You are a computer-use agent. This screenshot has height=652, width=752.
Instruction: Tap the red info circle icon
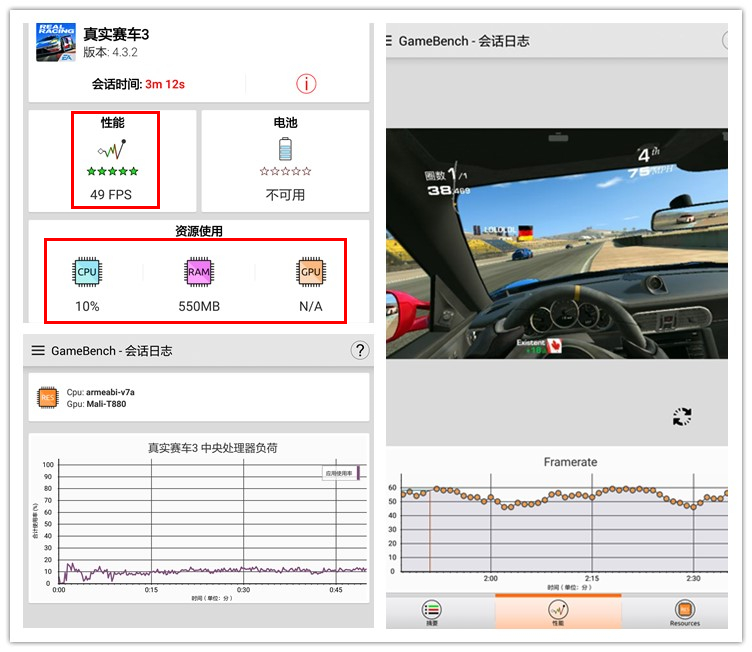pos(306,84)
